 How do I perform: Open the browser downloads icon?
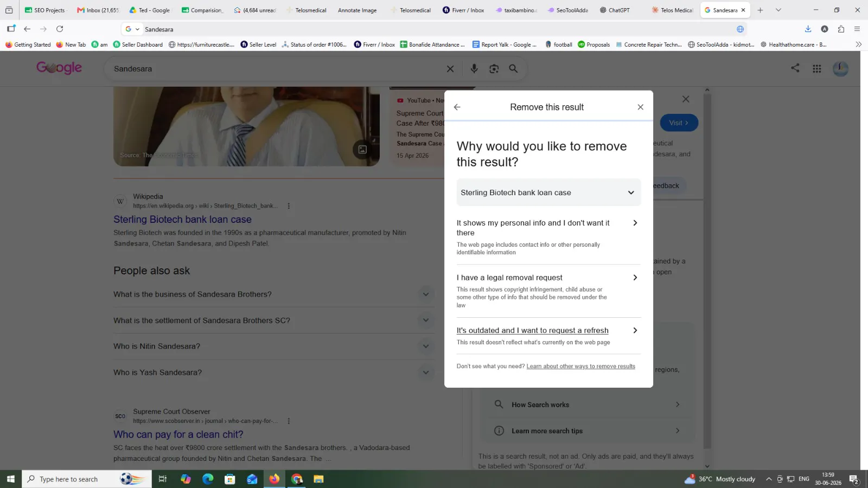tap(808, 29)
